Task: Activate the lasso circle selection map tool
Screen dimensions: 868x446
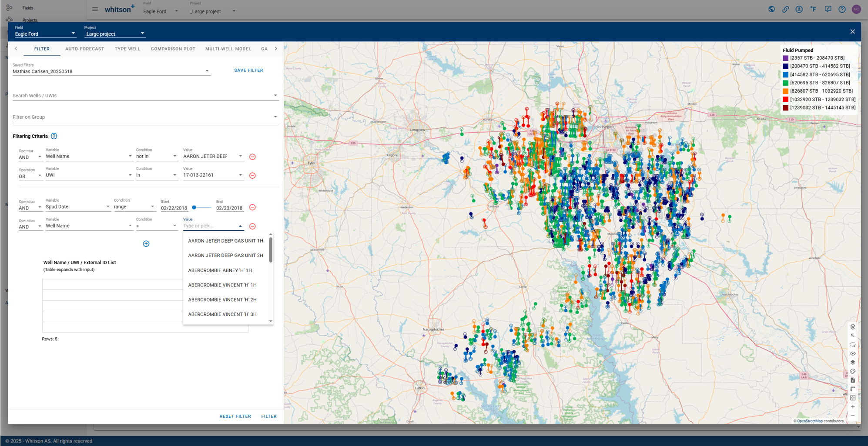Action: point(853,345)
